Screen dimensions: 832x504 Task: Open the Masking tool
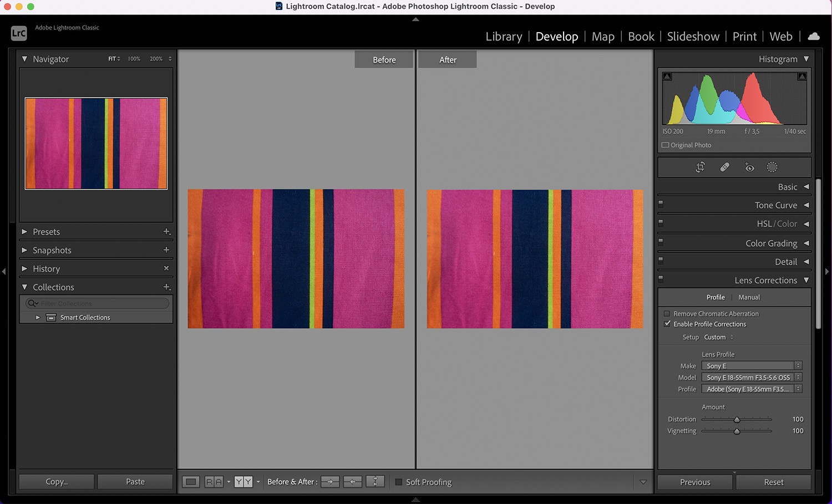tap(772, 167)
